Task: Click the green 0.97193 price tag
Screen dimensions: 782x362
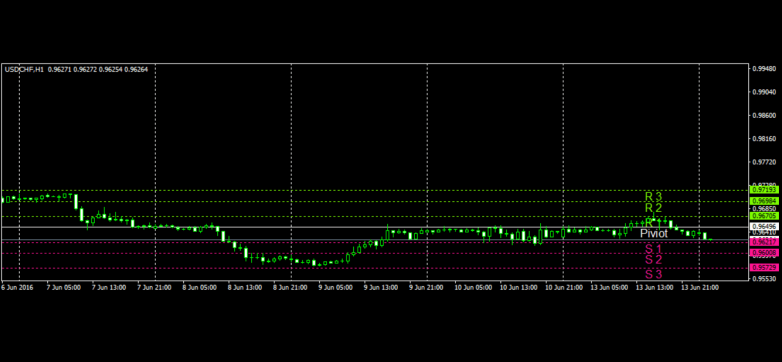Action: point(764,190)
